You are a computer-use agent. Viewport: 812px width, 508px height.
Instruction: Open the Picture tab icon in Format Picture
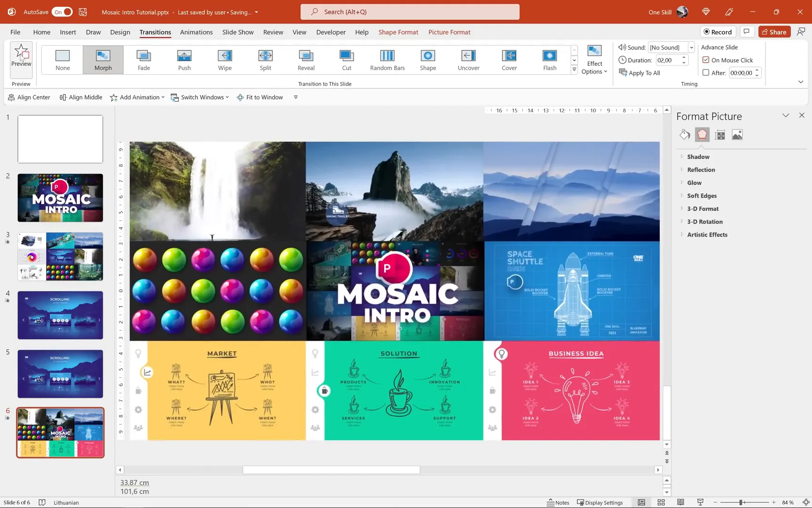coord(737,135)
